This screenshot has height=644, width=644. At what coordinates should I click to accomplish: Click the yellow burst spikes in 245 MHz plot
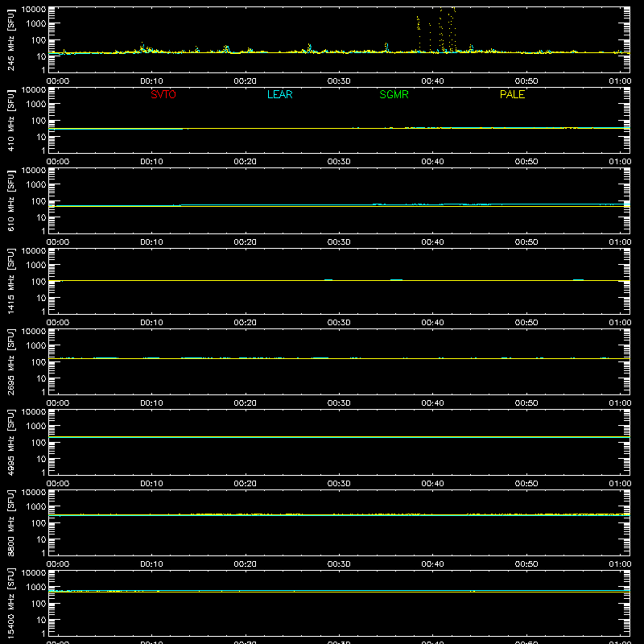pos(436,30)
